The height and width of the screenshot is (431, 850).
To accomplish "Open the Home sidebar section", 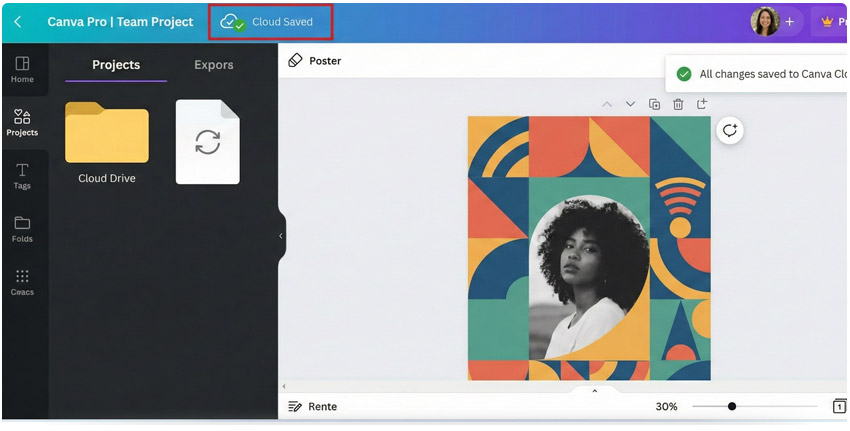I will [22, 69].
